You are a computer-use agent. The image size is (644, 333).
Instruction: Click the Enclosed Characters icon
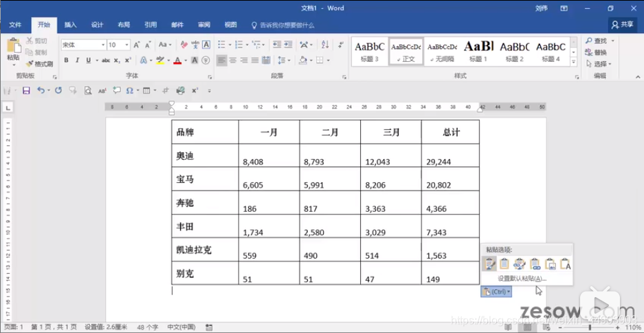206,60
